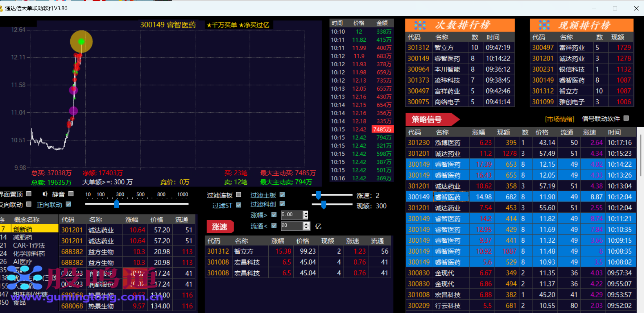Image resolution: width=644 pixels, height=313 pixels.
Task: Click the 涨幅 input field showing 5.00
Action: [x=292, y=215]
